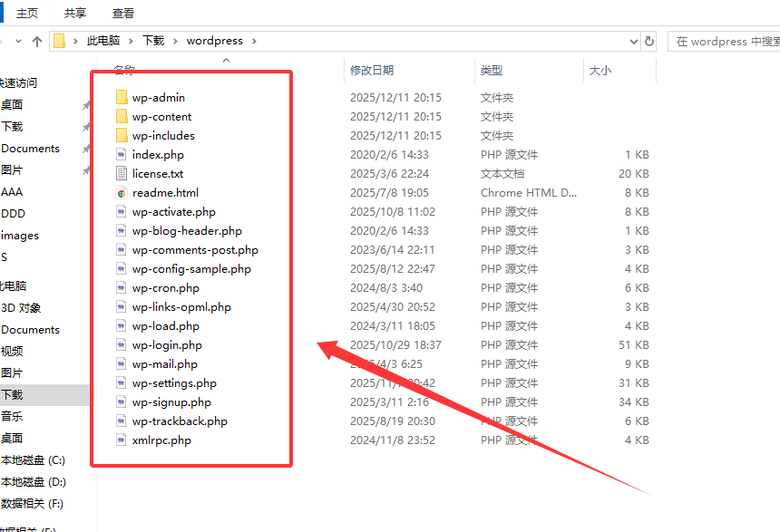Sort files by 大小 column header

click(600, 70)
